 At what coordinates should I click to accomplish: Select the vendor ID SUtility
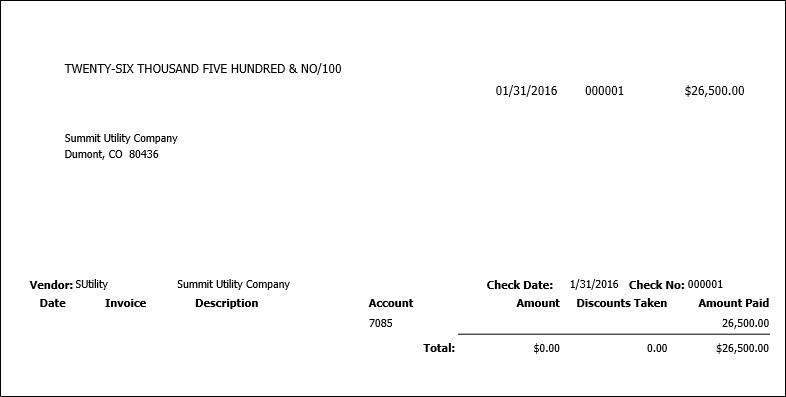(91, 284)
